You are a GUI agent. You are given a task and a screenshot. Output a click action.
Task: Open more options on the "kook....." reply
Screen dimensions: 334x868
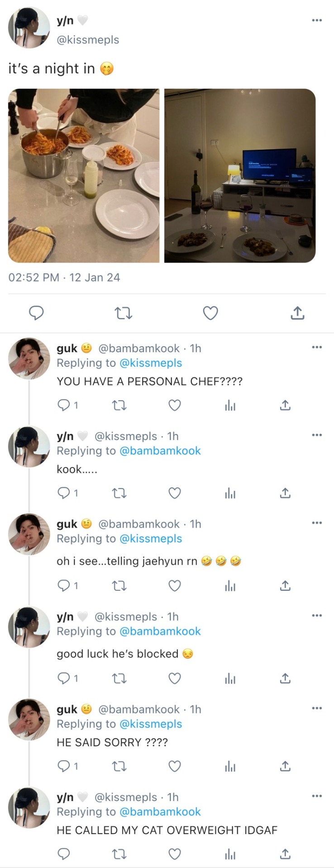coord(317,435)
